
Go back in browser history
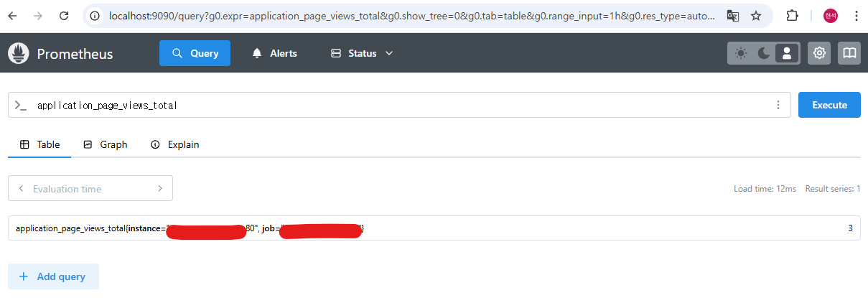15,15
